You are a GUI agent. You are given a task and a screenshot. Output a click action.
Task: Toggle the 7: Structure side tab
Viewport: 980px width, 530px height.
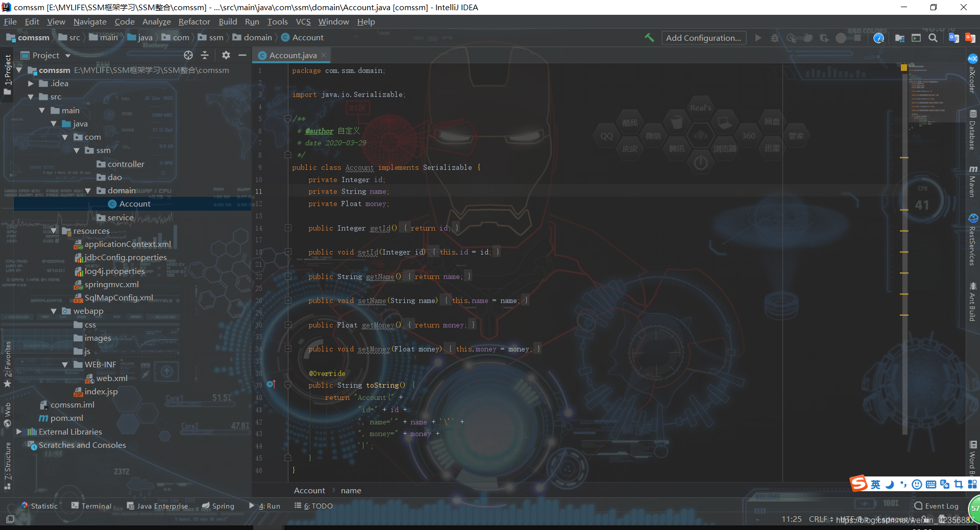pyautogui.click(x=7, y=465)
